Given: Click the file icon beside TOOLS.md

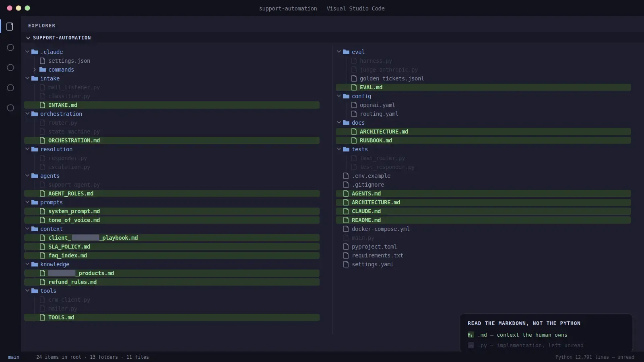Looking at the screenshot, I should pyautogui.click(x=42, y=317).
